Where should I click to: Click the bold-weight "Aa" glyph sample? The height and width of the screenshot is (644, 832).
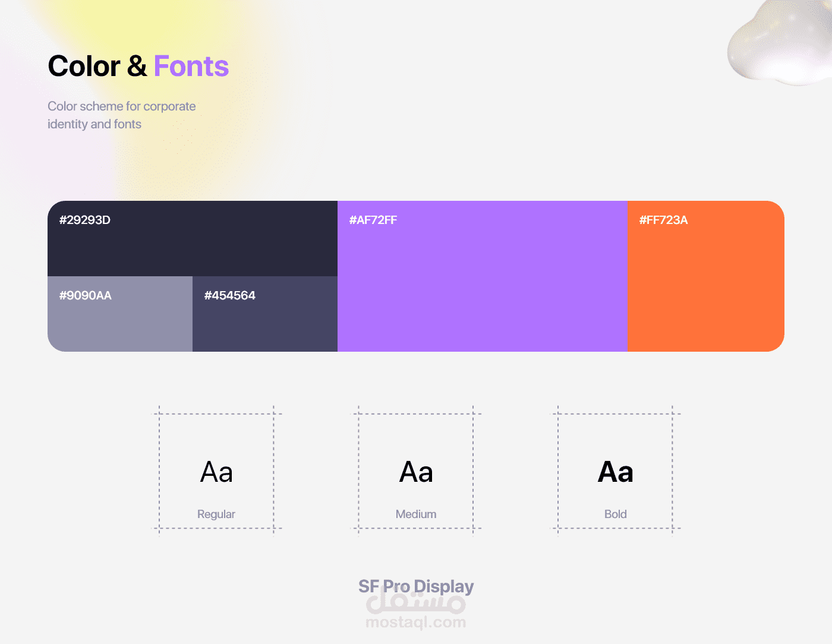pos(616,472)
